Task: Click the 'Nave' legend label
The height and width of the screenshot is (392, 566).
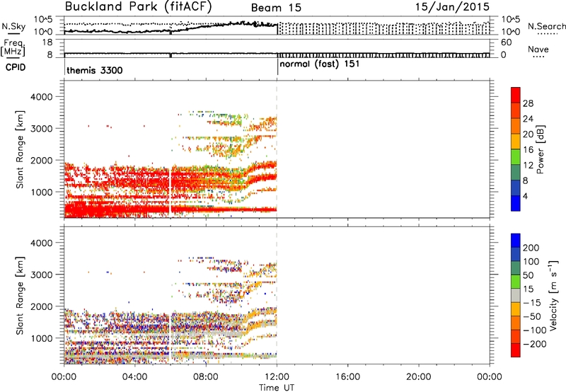Action: [538, 49]
